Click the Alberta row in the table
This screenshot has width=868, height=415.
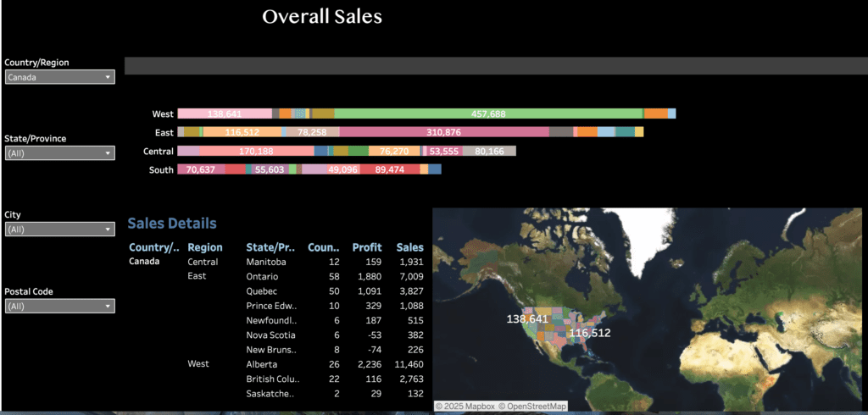[262, 363]
